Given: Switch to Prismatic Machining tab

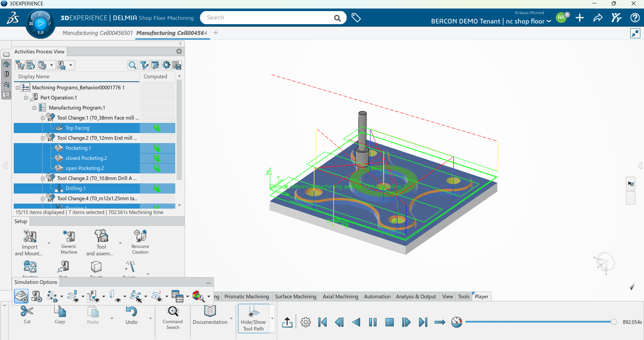Looking at the screenshot, I should pyautogui.click(x=247, y=296).
